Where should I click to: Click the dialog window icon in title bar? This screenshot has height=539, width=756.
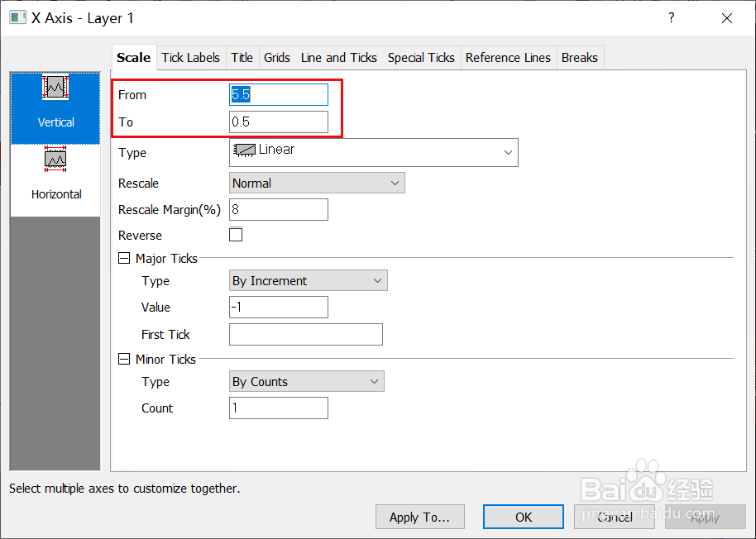[18, 18]
